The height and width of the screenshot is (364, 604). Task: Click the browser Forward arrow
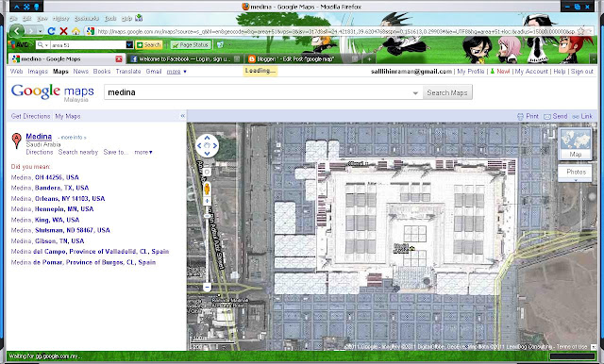pos(32,31)
